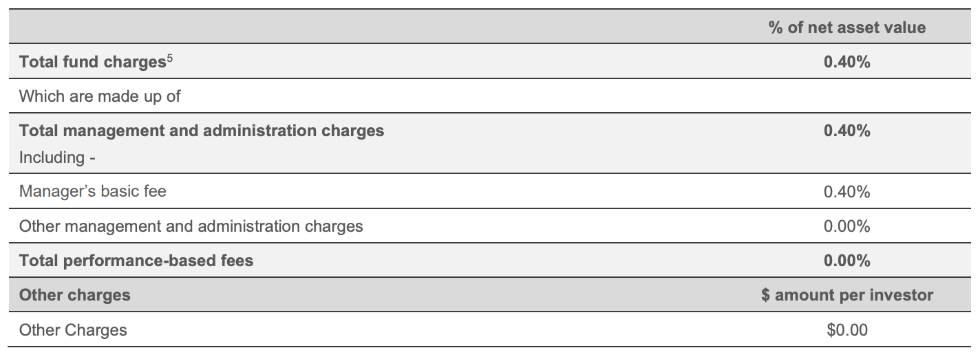
Task: Click the 'Other Charges' label in bottom row
Action: [73, 330]
